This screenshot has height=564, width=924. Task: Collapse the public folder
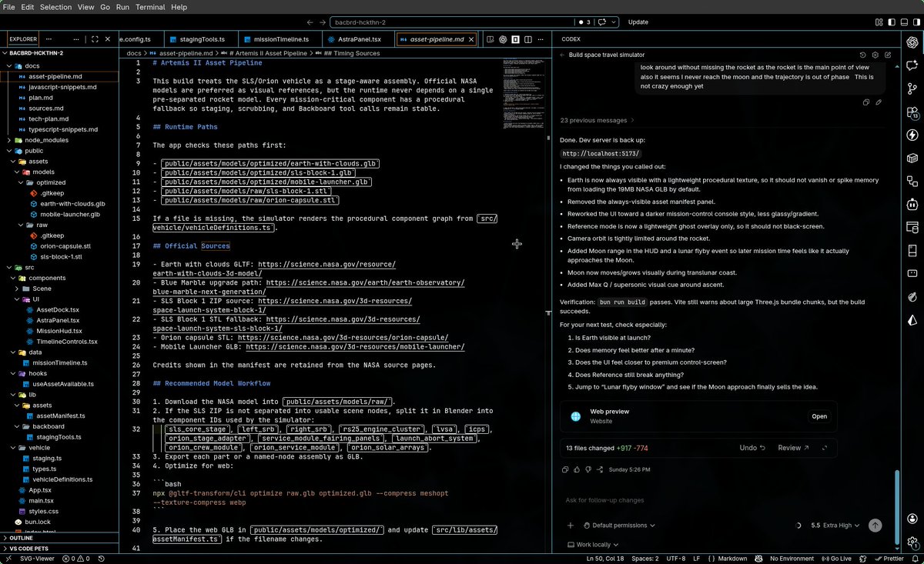pos(59,151)
